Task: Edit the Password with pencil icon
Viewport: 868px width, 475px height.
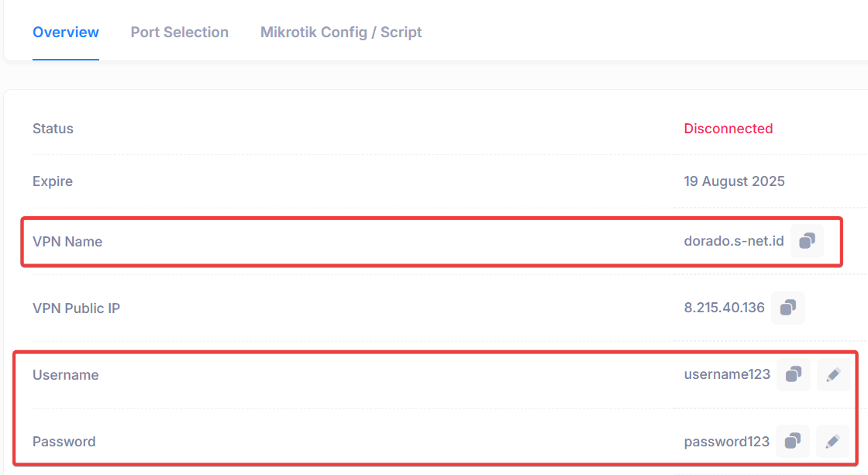Action: pos(832,441)
